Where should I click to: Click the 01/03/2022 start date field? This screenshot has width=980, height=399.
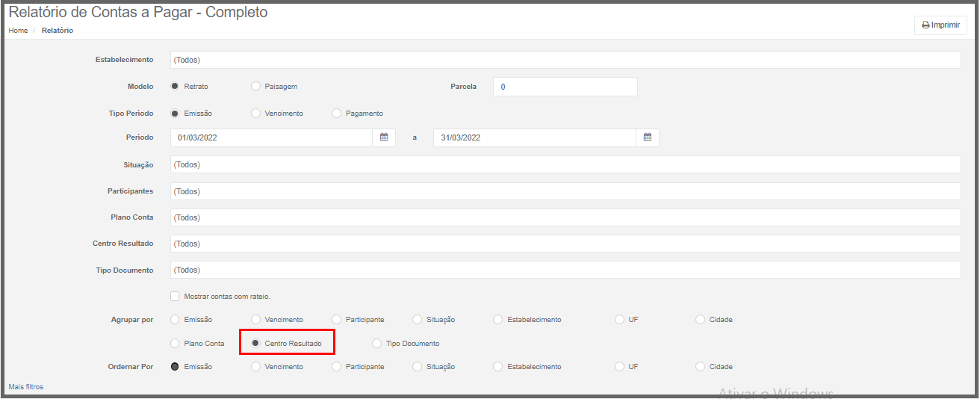pos(271,137)
